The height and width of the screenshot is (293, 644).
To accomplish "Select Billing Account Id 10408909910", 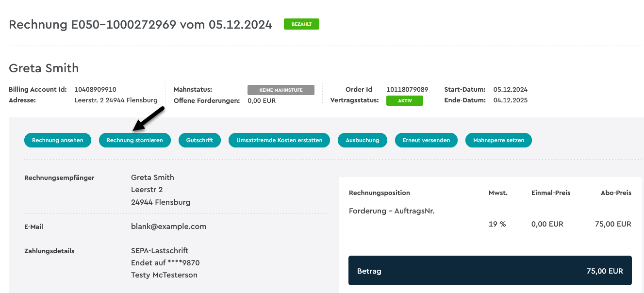I will [95, 89].
